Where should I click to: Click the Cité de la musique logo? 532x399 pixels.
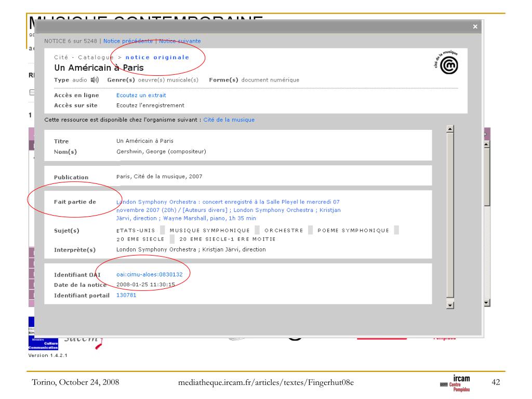(446, 62)
